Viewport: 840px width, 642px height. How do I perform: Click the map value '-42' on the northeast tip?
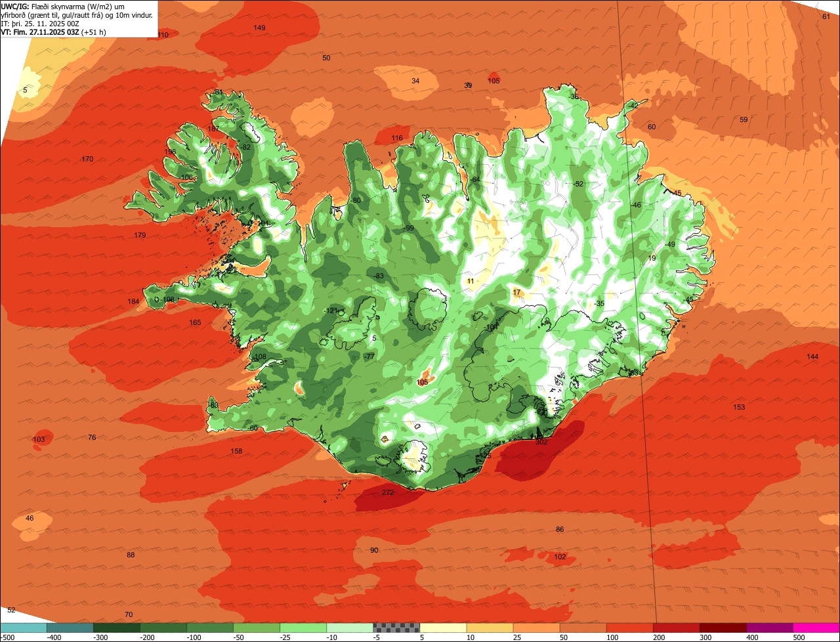coord(633,105)
